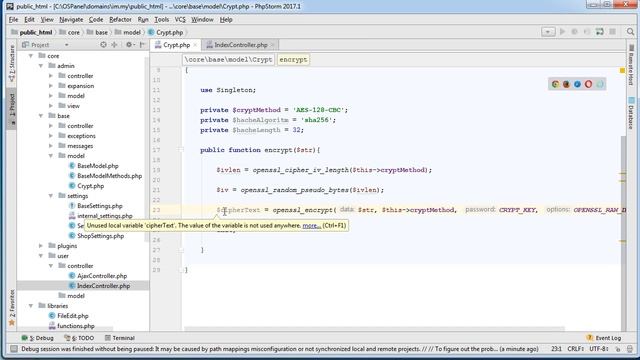Open the VCS menu

pyautogui.click(x=180, y=20)
